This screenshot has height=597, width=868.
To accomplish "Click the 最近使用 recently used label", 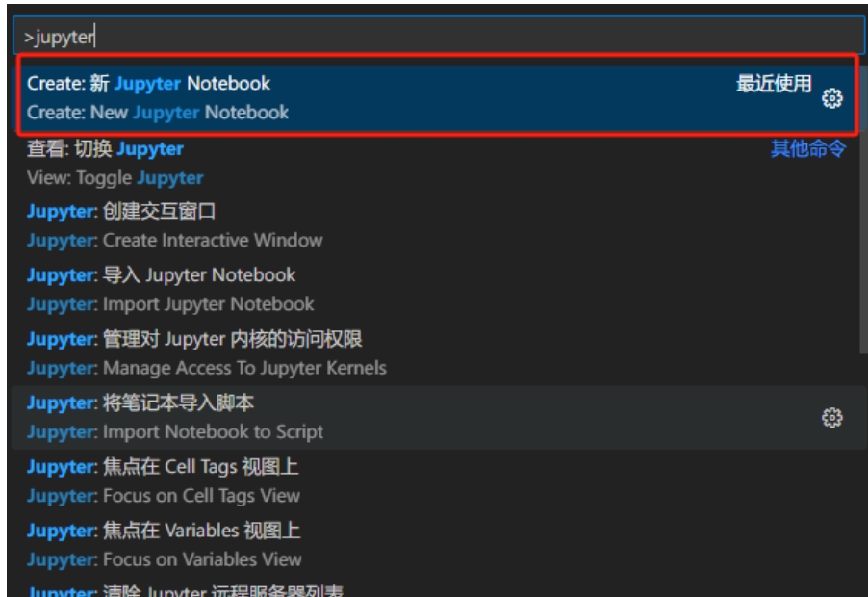I will tap(774, 85).
